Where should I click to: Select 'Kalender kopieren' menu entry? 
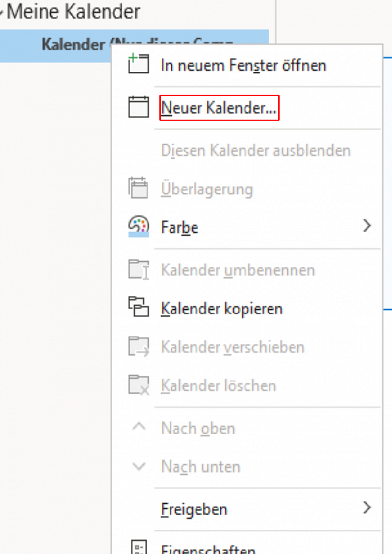[x=221, y=309]
